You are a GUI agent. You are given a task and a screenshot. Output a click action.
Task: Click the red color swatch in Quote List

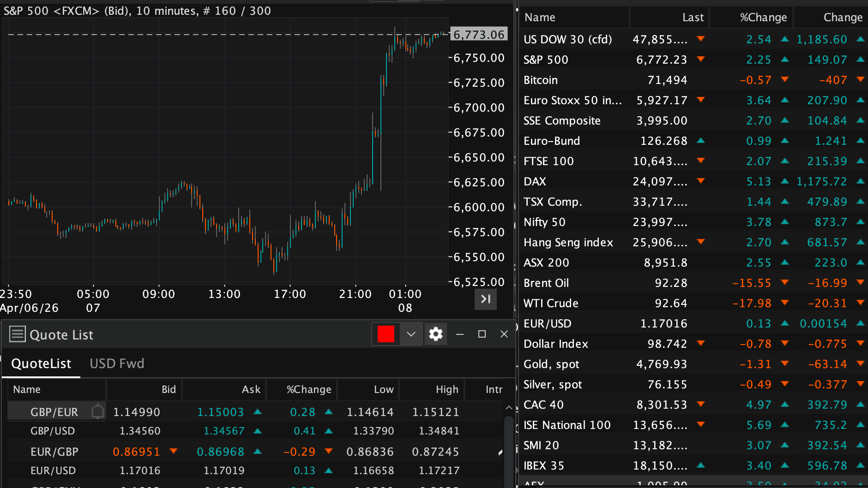coord(386,334)
